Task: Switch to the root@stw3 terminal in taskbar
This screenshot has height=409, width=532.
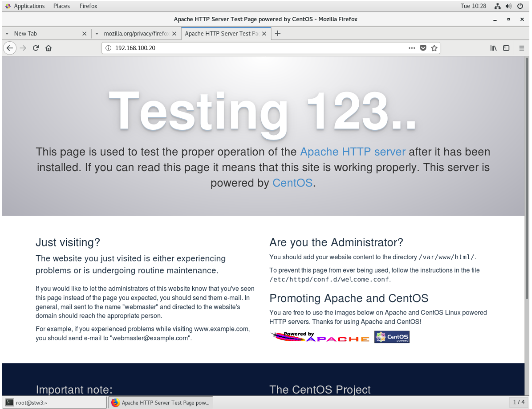Action: [x=54, y=402]
